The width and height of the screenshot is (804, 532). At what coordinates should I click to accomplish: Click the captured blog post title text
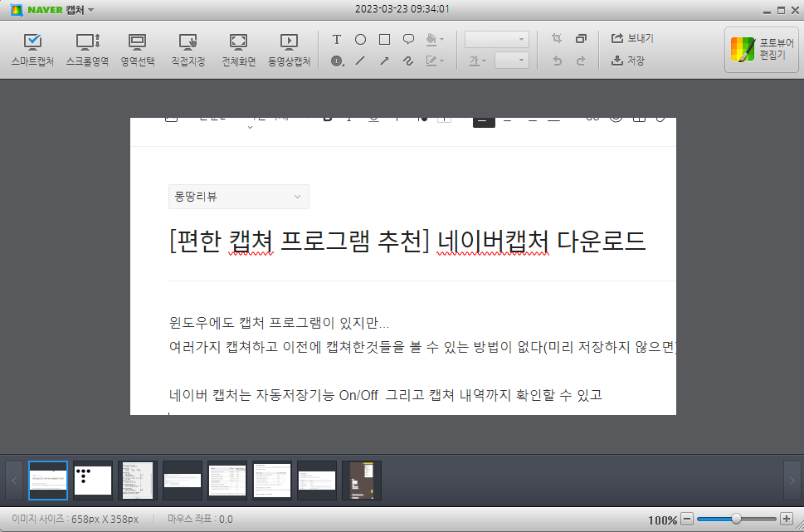pyautogui.click(x=407, y=242)
